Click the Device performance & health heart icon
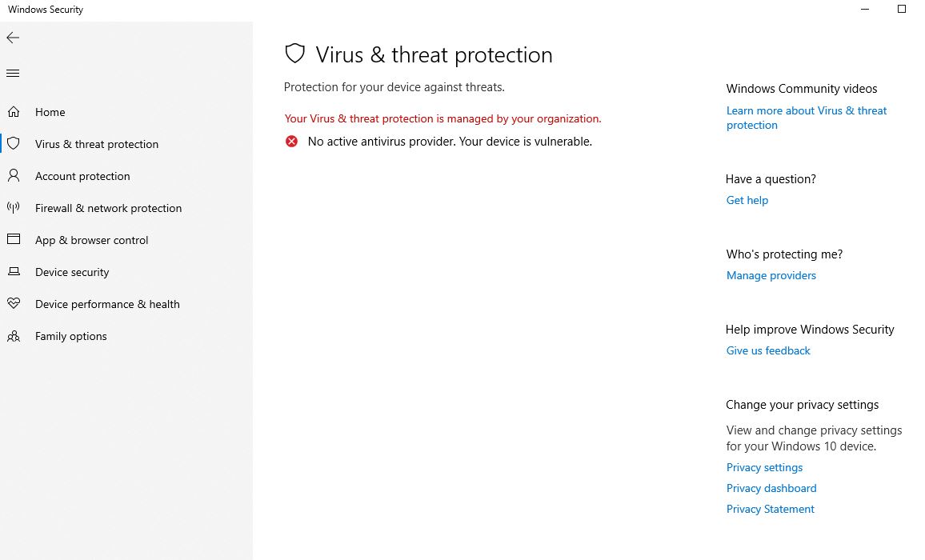This screenshot has width=925, height=560. click(14, 304)
